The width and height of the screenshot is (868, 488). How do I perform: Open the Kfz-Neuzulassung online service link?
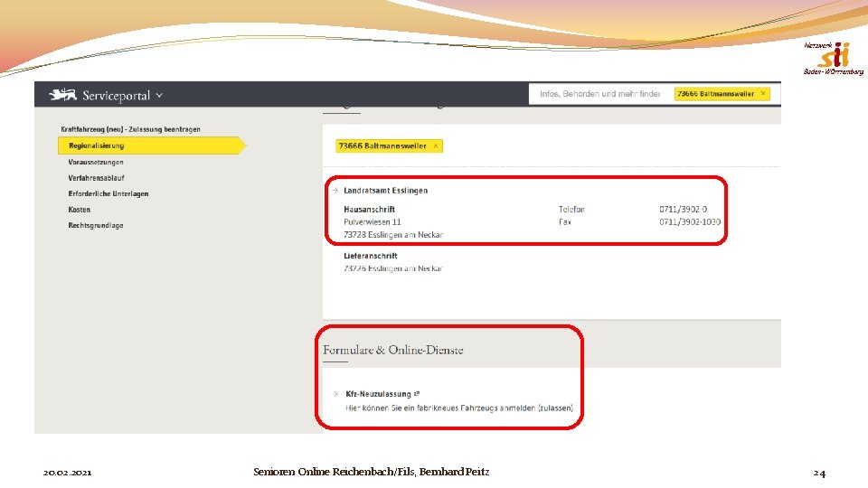pos(378,394)
